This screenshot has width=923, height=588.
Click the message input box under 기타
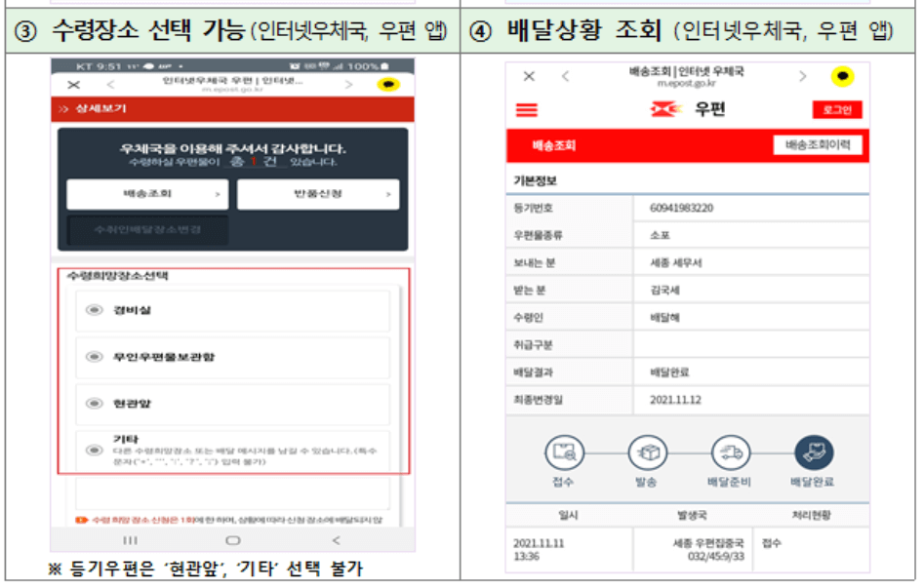click(x=232, y=492)
